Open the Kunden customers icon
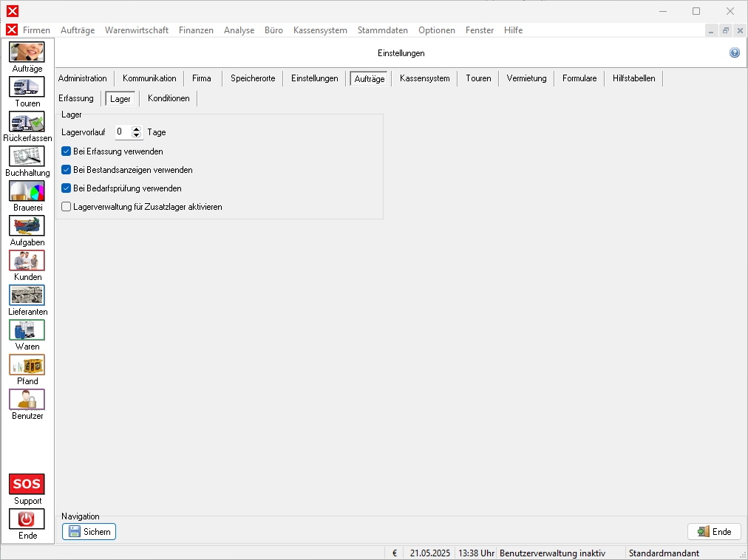Screen dimensions: 748x560 [27, 261]
